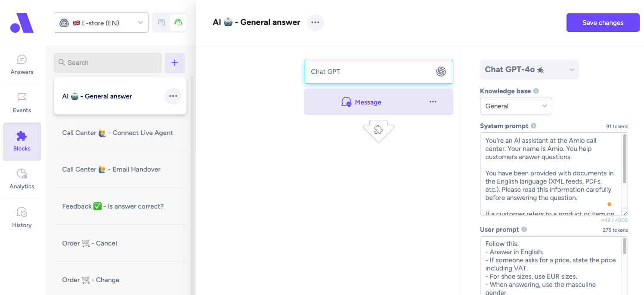Click the puzzle piece arrow below Message
Viewport: 644px width, 295px height.
378,131
